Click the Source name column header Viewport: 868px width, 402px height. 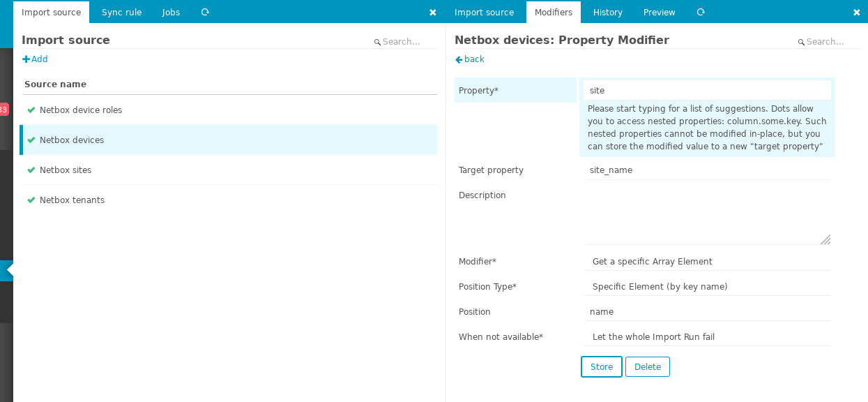coord(55,84)
